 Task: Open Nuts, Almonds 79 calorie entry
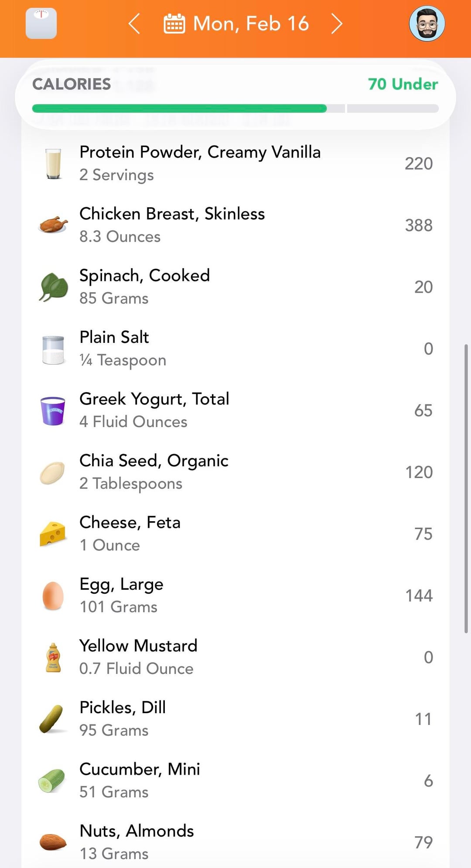click(x=235, y=842)
